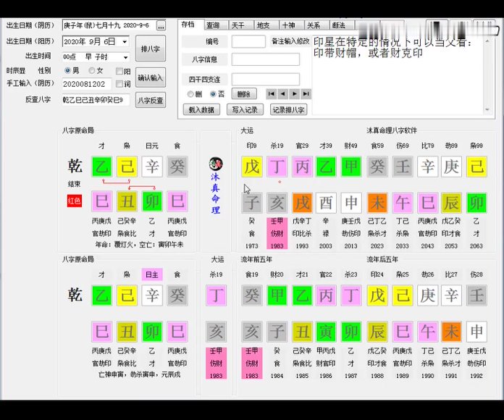Select white 申 流年 tile above 1992
This screenshot has width=504, height=420.
click(x=476, y=332)
